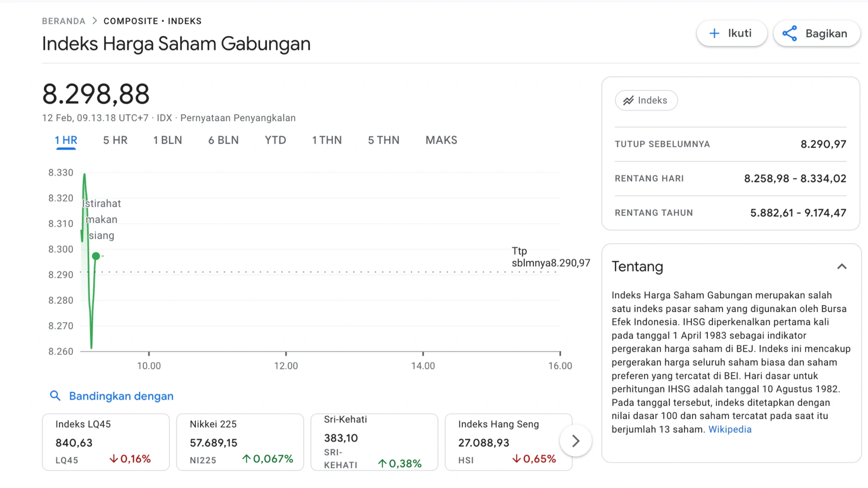868x488 pixels.
Task: Click the green current price marker dot
Action: 96,256
